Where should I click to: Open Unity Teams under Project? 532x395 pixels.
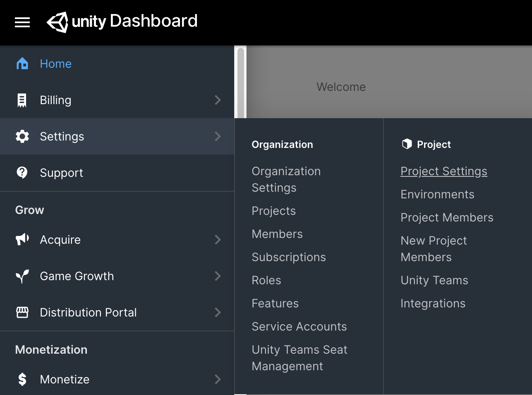pos(434,280)
